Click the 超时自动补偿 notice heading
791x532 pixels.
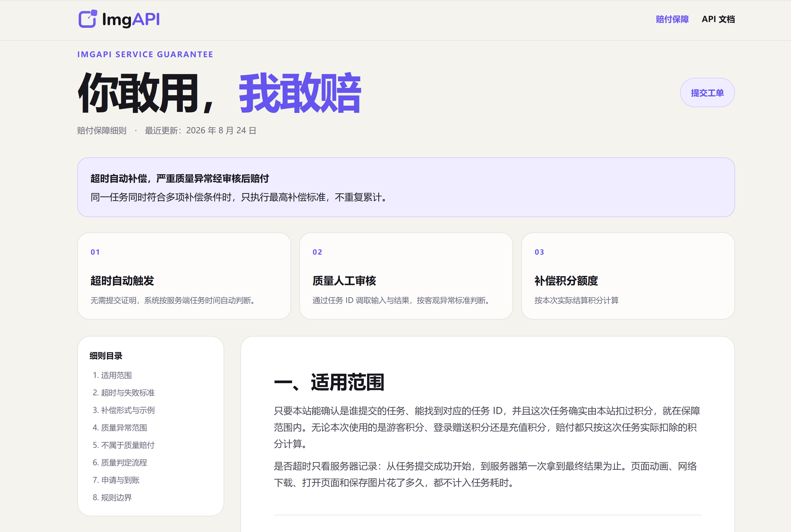click(180, 179)
